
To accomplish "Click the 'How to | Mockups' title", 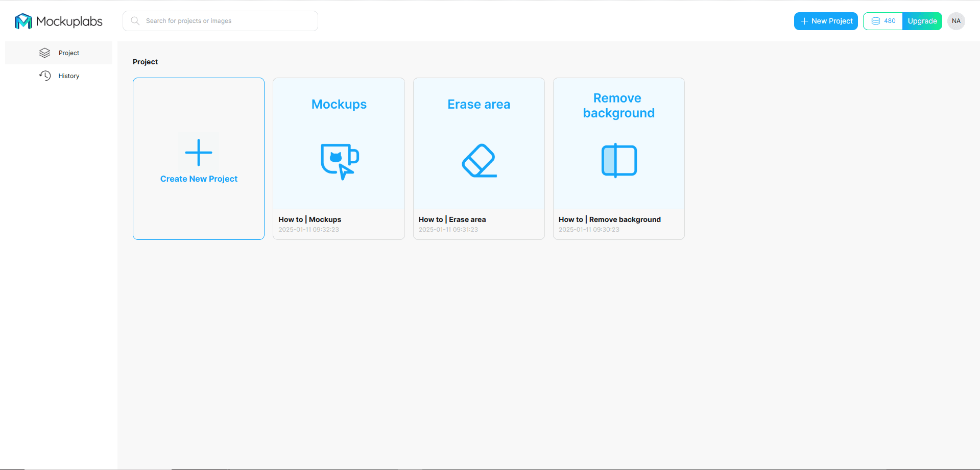I will coord(309,219).
